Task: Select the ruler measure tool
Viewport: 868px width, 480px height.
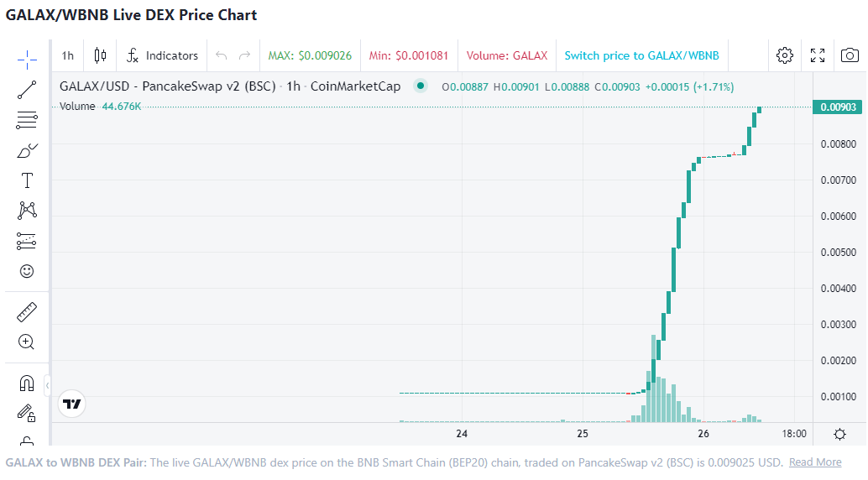Action: coord(27,312)
